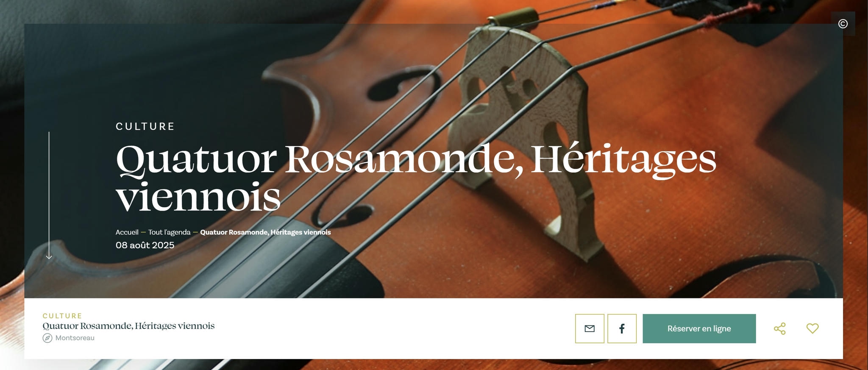The image size is (868, 370).
Task: Open Tout l'agenda breadcrumb link
Action: (x=170, y=232)
